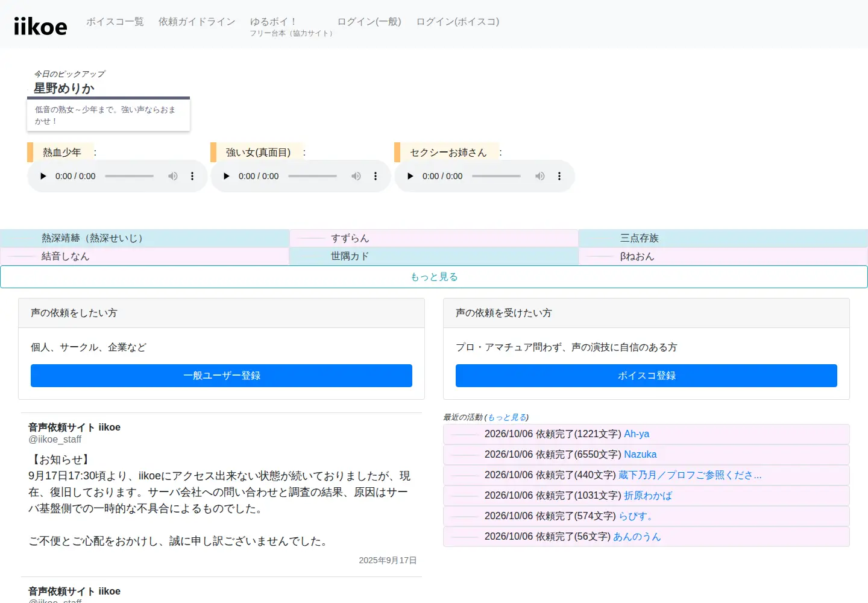Click the 一般ユーザー登録 button
The width and height of the screenshot is (868, 603).
pos(221,376)
